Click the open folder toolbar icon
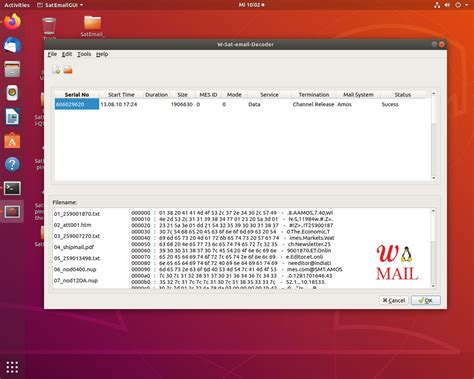The image size is (474, 379). click(x=68, y=70)
